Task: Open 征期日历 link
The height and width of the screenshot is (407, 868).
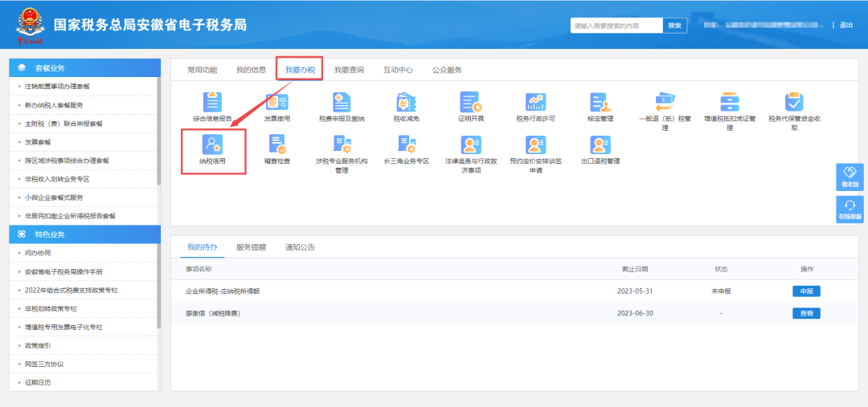Action: pyautogui.click(x=38, y=383)
